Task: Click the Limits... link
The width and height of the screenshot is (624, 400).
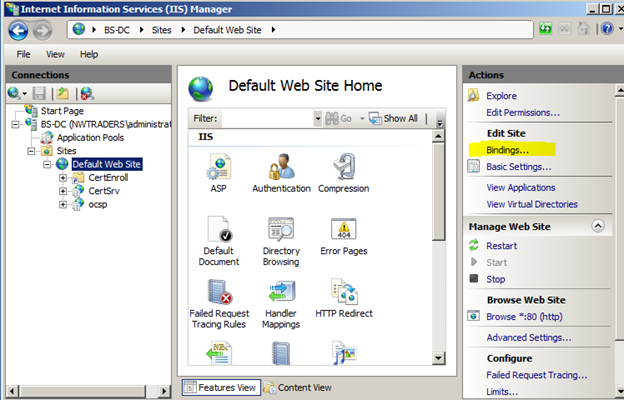Action: point(502,392)
